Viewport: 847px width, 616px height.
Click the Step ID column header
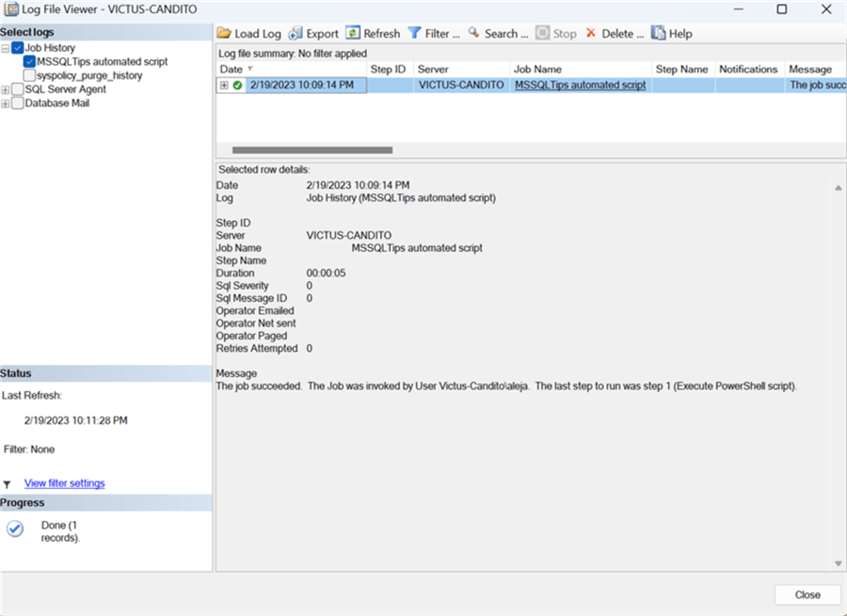click(x=390, y=69)
